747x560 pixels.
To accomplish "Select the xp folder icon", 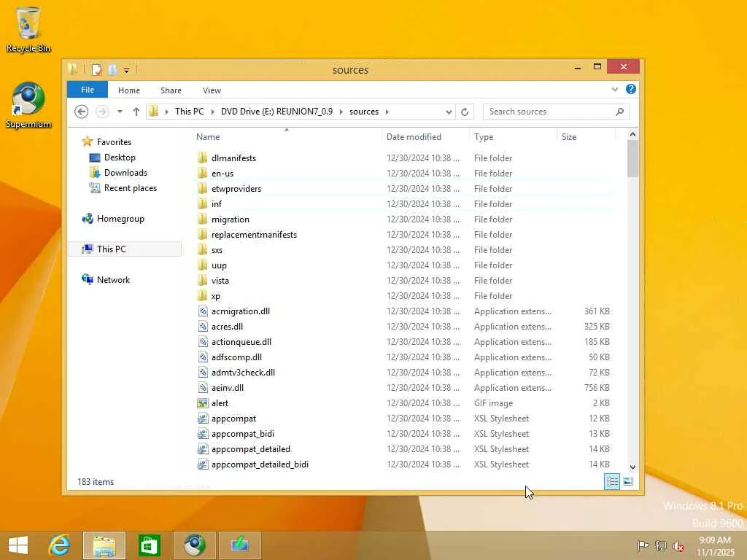I will [x=203, y=296].
